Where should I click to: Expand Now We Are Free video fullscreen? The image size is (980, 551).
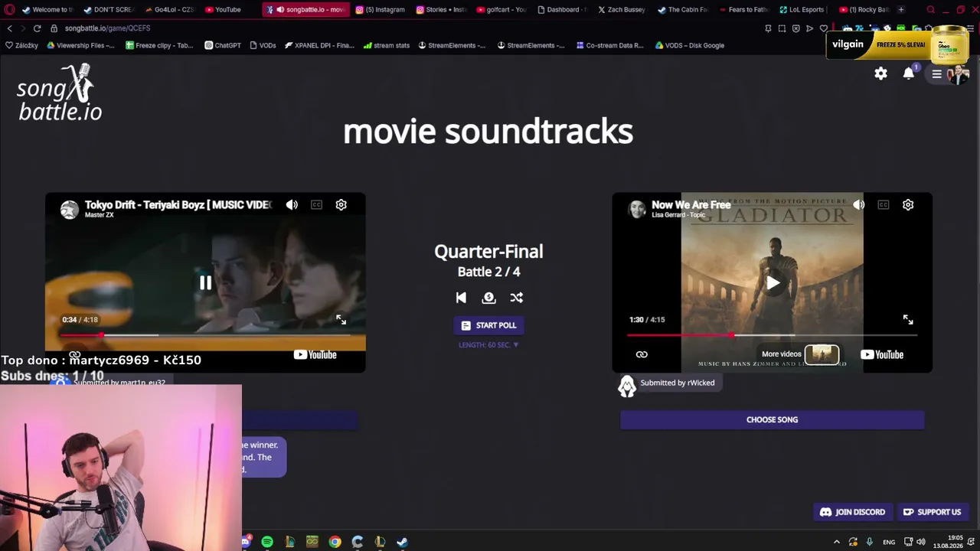(x=908, y=320)
